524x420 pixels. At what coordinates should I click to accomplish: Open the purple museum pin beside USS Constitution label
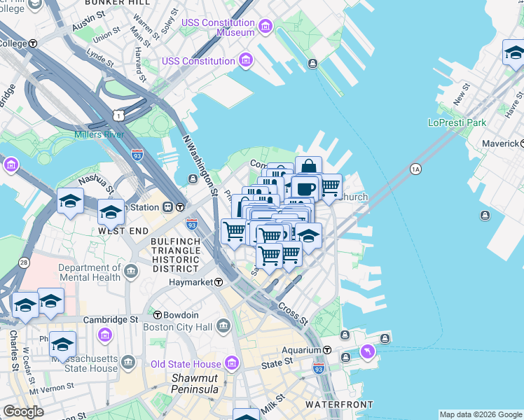pyautogui.click(x=246, y=61)
